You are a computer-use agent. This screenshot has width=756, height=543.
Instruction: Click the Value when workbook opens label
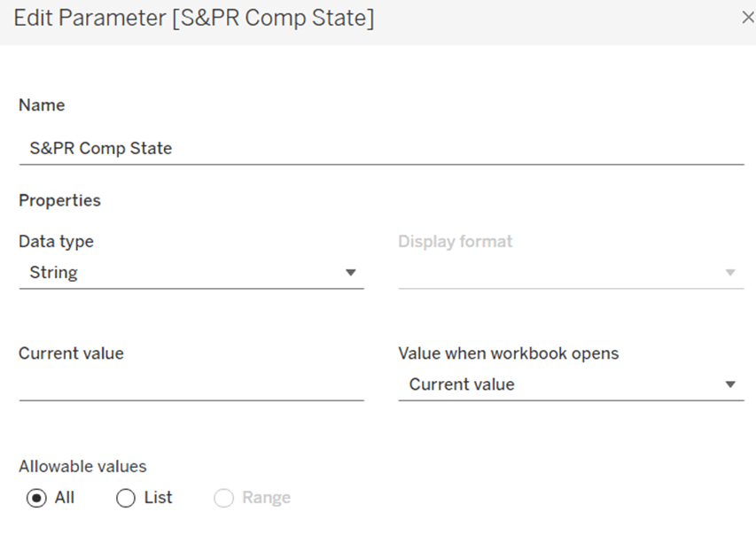[509, 353]
